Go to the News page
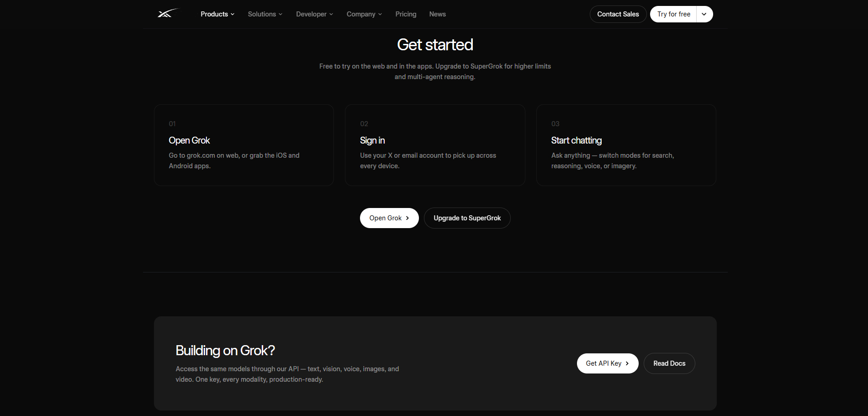 [437, 14]
